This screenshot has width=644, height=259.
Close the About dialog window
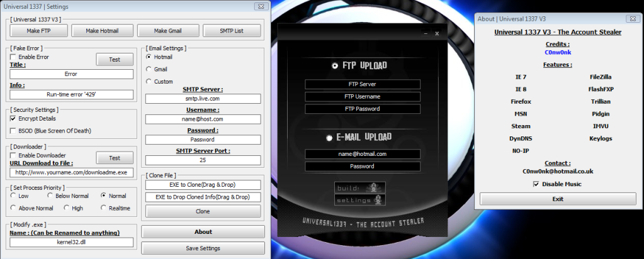tap(633, 19)
